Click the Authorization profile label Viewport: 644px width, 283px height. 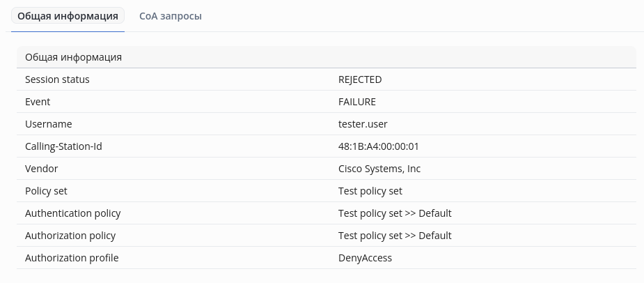click(72, 258)
